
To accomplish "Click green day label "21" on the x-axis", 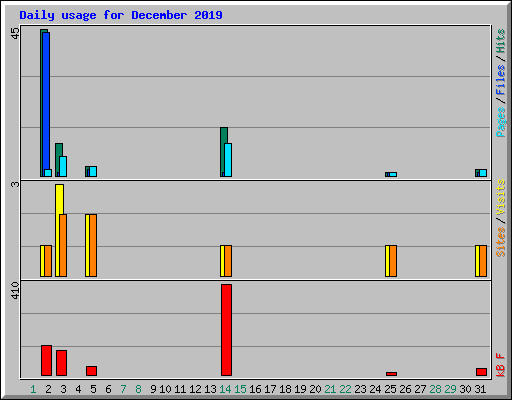I will [330, 389].
